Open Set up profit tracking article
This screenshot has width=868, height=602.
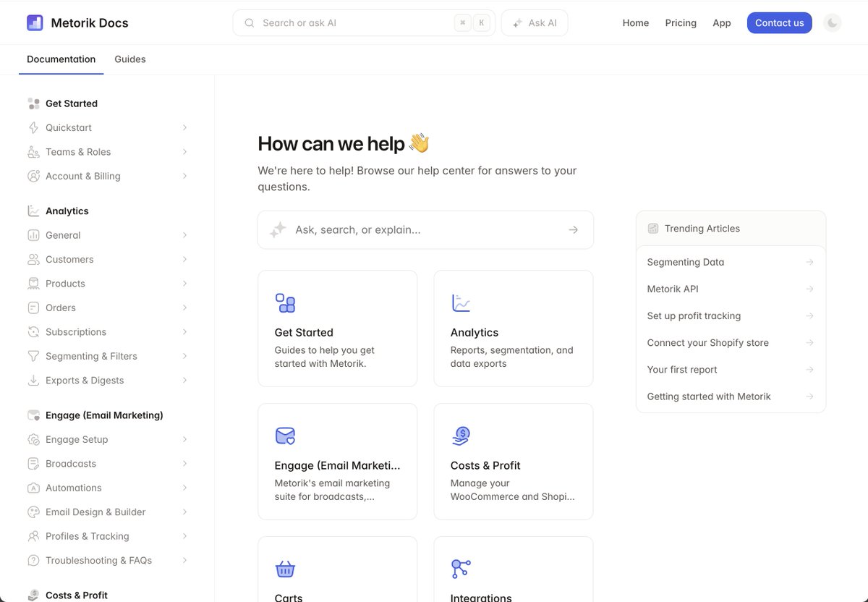pyautogui.click(x=731, y=315)
